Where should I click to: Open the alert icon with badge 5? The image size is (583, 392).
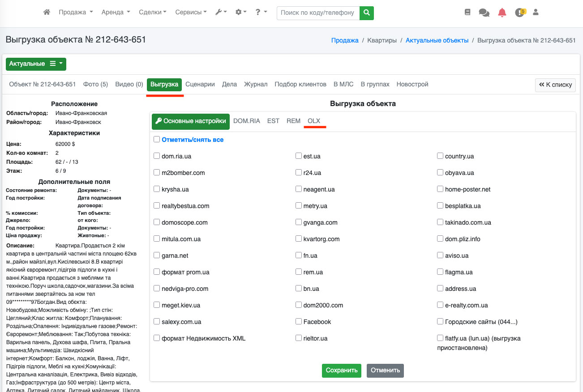(x=519, y=13)
